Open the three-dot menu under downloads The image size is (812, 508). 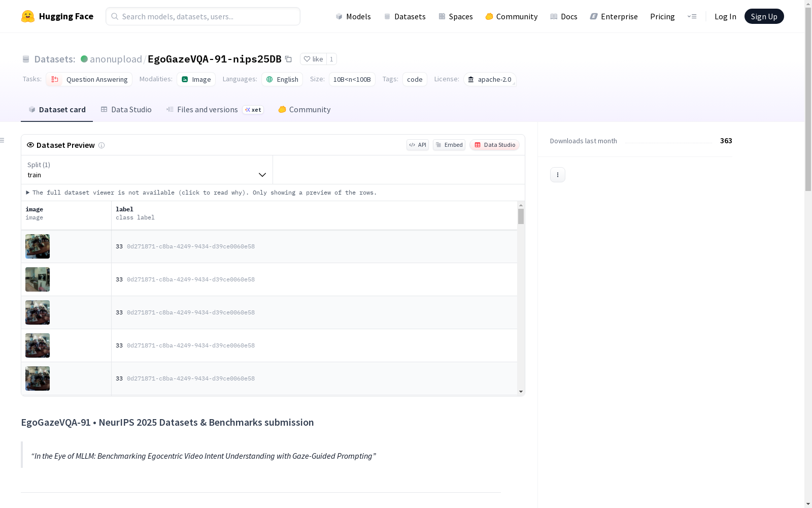tap(558, 175)
